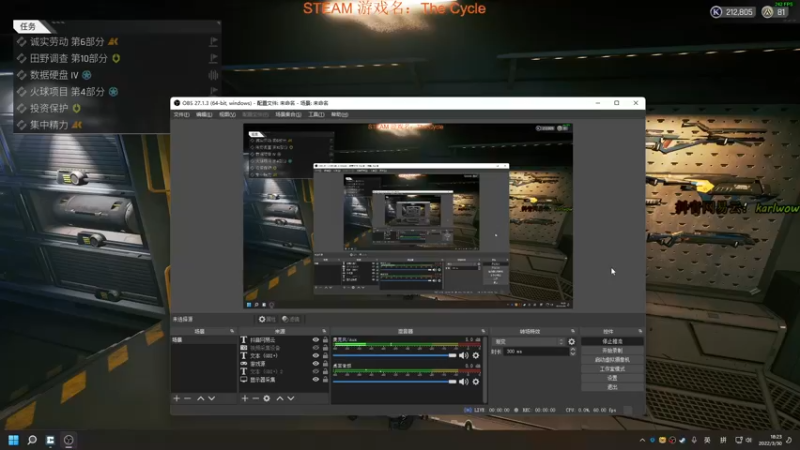Remove the scene using the Scenes minus icon
The image size is (800, 450).
click(x=187, y=398)
